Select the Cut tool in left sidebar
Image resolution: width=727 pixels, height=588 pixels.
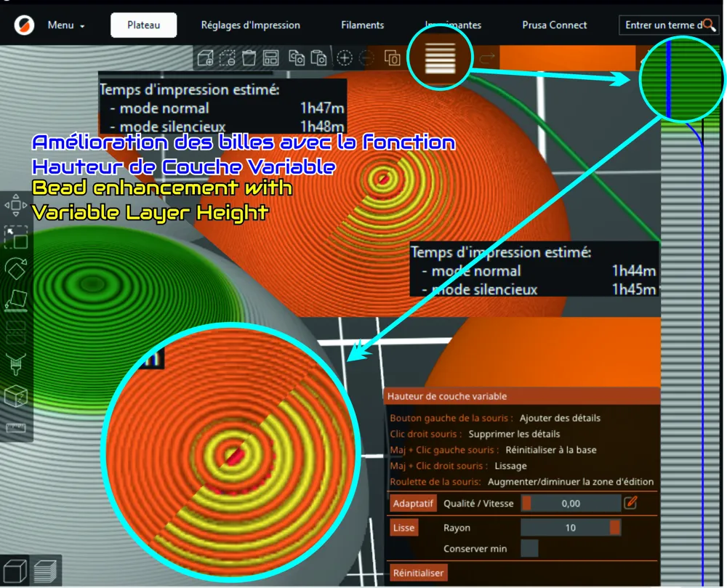click(x=16, y=332)
